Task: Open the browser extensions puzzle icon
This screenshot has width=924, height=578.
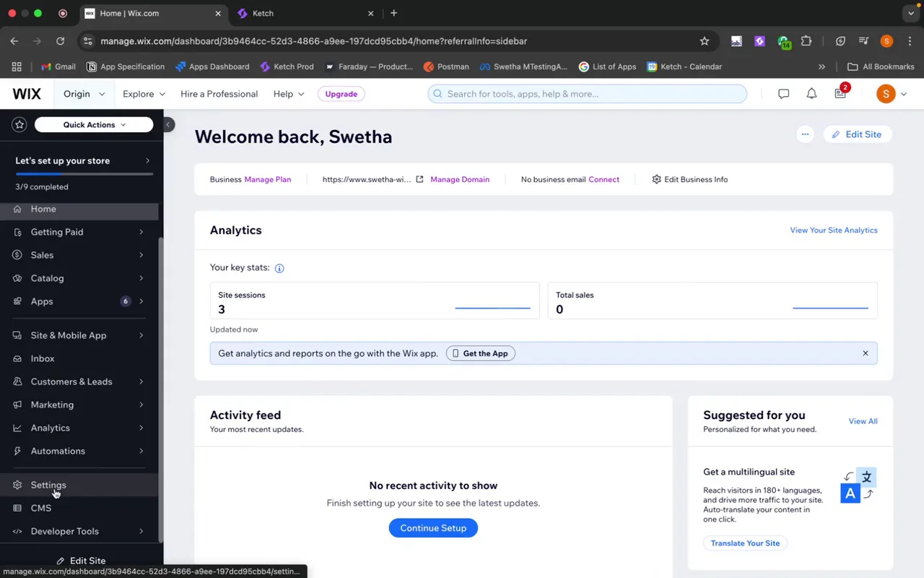Action: pyautogui.click(x=806, y=41)
